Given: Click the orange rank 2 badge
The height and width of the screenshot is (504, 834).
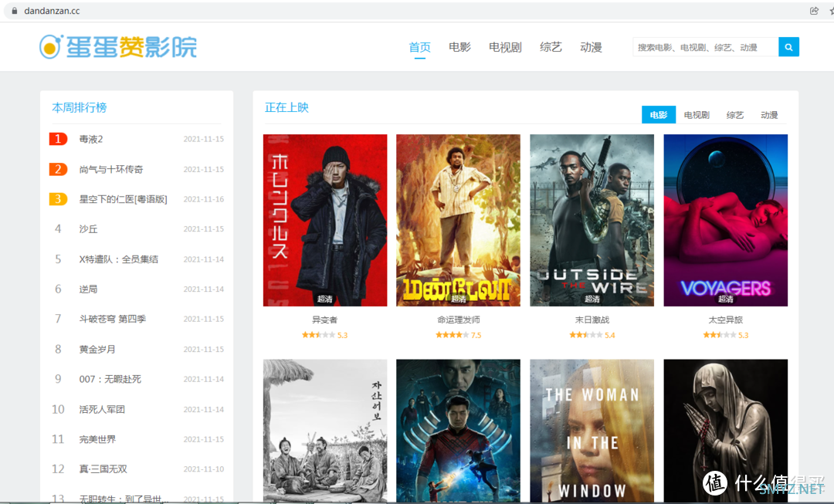Looking at the screenshot, I should click(58, 169).
